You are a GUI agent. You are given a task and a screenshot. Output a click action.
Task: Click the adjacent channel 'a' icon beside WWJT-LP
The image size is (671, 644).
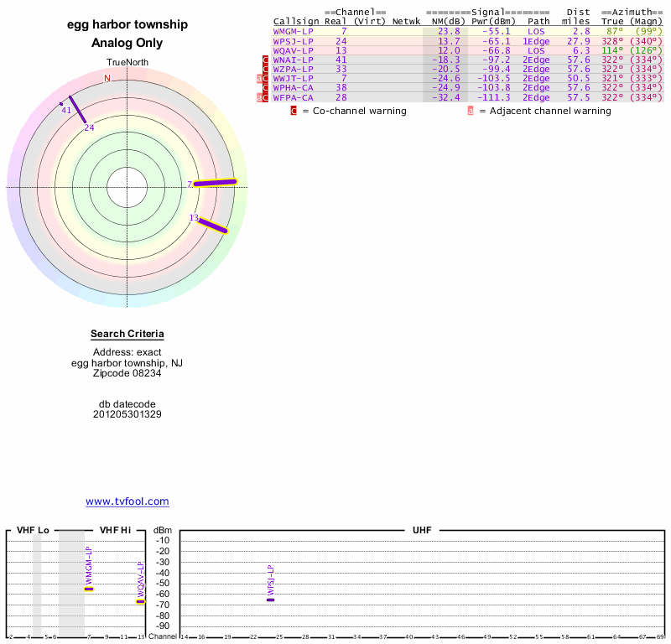tap(259, 79)
